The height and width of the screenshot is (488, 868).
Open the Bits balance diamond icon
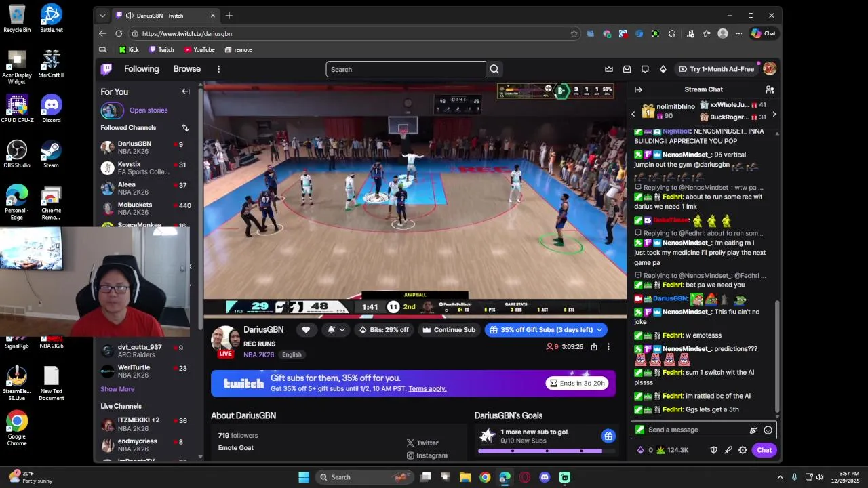coord(641,450)
